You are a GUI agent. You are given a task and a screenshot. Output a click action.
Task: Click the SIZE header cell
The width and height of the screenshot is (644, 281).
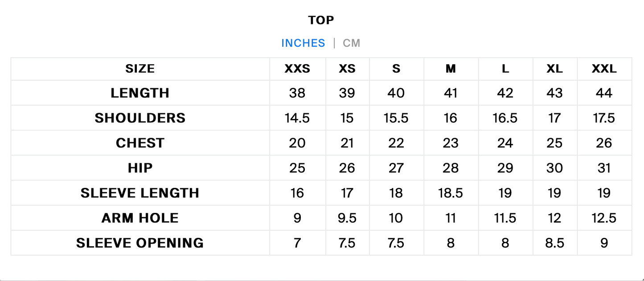(140, 69)
